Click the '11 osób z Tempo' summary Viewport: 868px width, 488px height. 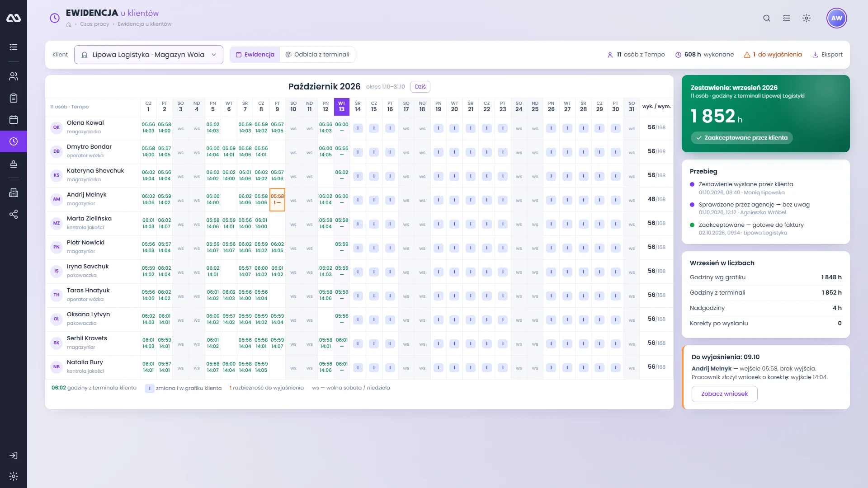[636, 55]
